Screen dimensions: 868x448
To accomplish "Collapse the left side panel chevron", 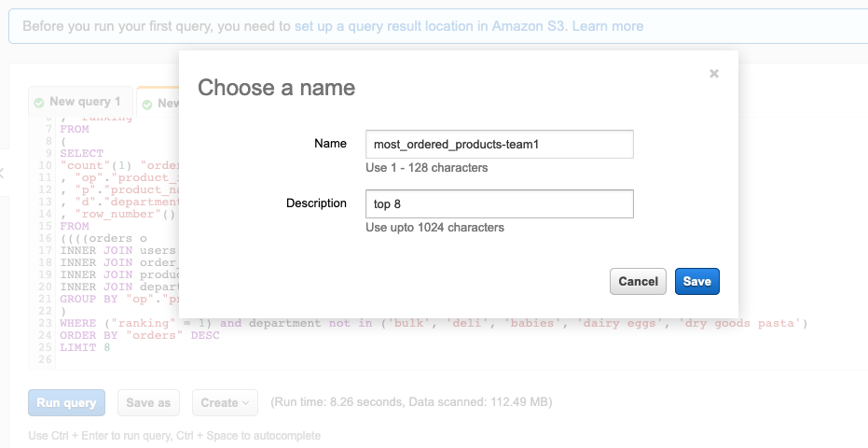I will pos(2,173).
